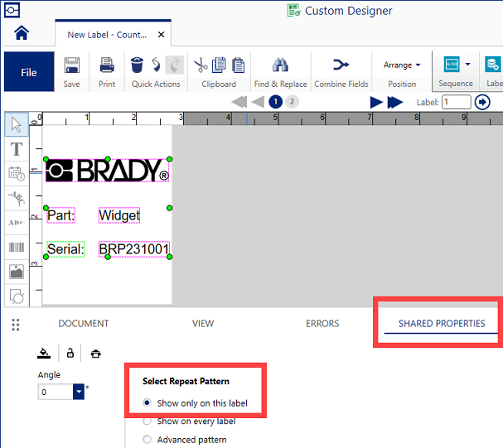Go to next label with the arrow
The image size is (503, 448).
pyautogui.click(x=376, y=102)
